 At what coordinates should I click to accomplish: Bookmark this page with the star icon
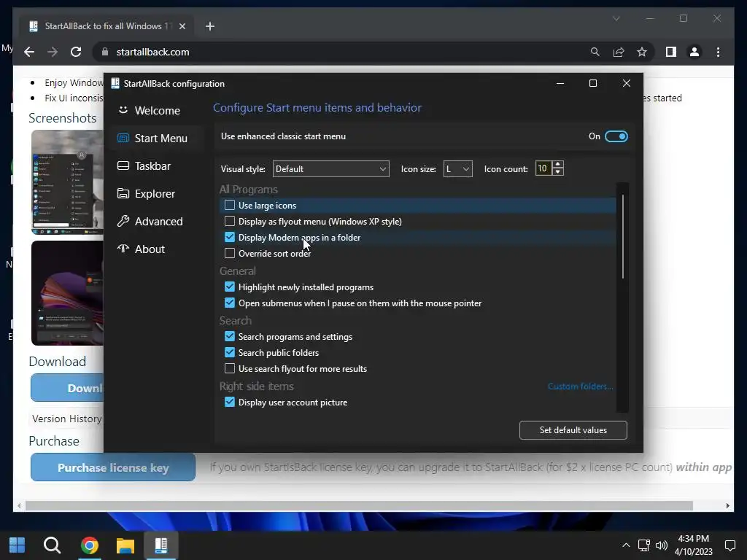coord(642,52)
